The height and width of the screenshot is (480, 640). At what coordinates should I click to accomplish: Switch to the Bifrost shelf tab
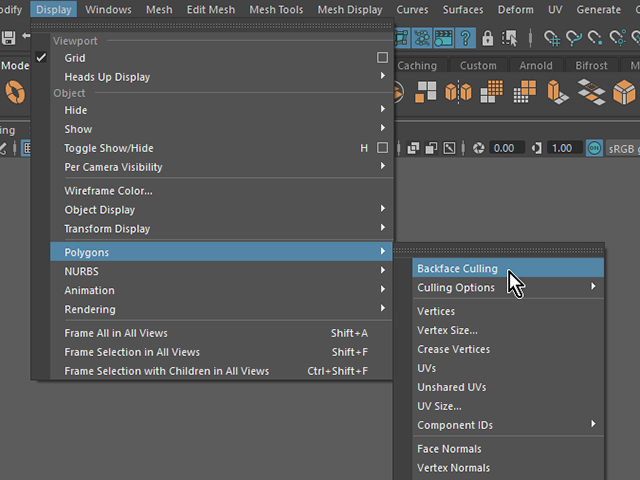(x=591, y=66)
